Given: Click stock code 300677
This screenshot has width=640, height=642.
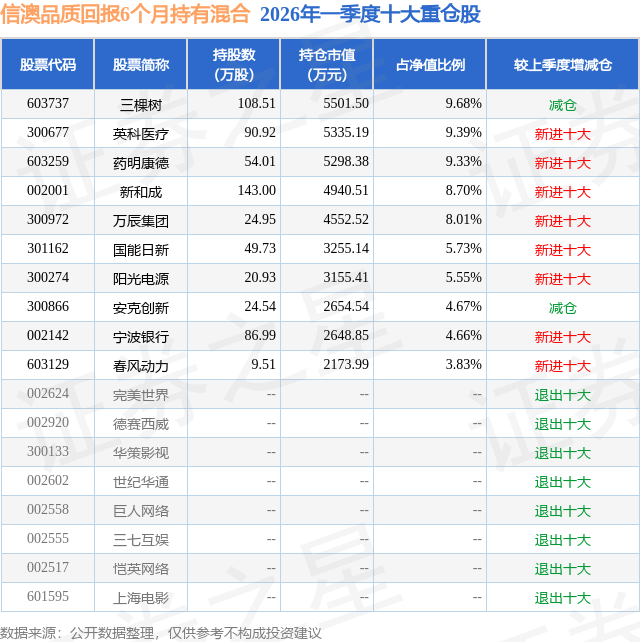Looking at the screenshot, I should pyautogui.click(x=48, y=133).
